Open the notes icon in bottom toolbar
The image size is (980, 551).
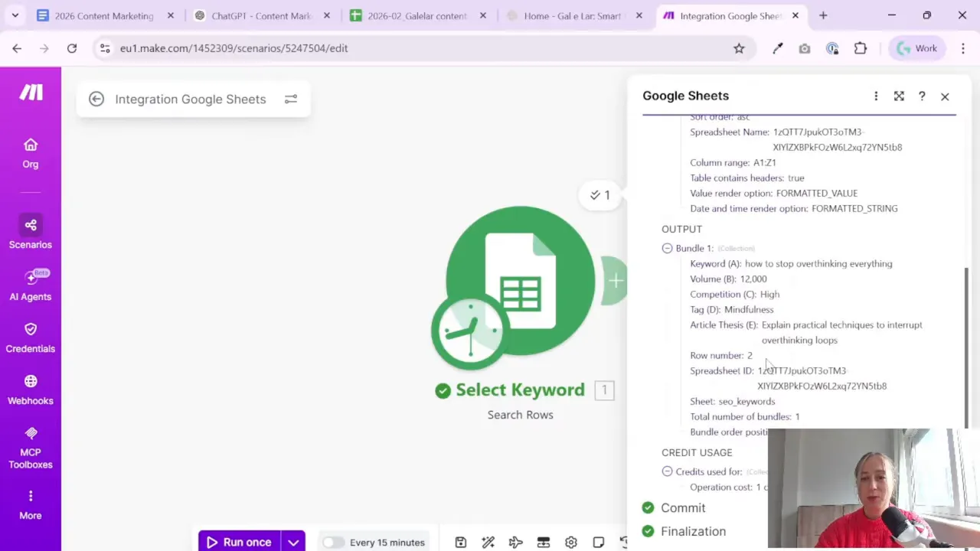(599, 542)
